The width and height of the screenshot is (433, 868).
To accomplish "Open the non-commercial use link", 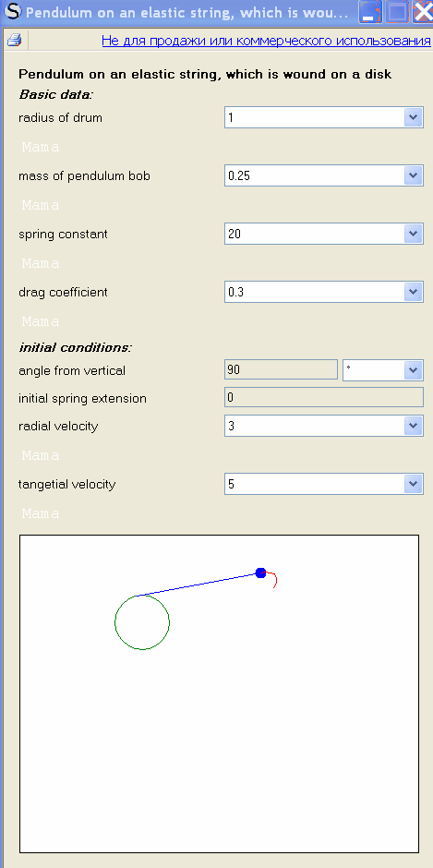I will click(266, 41).
